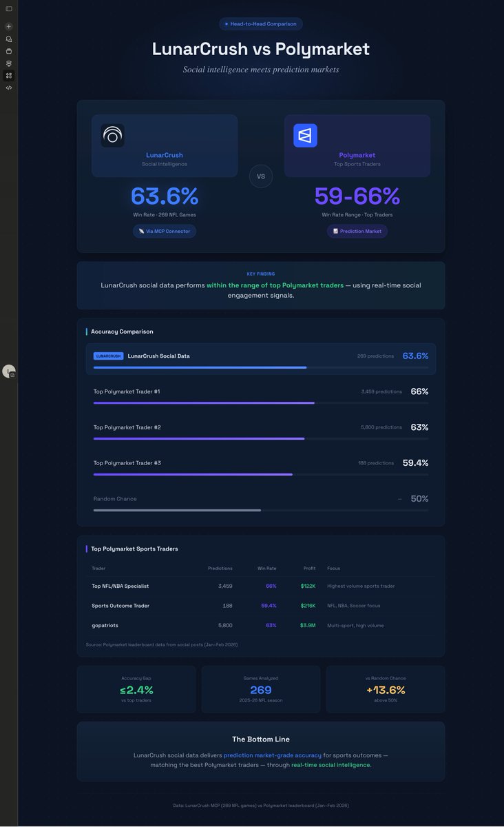
Task: Click the Polymarket leaderboard source note
Action: (162, 644)
